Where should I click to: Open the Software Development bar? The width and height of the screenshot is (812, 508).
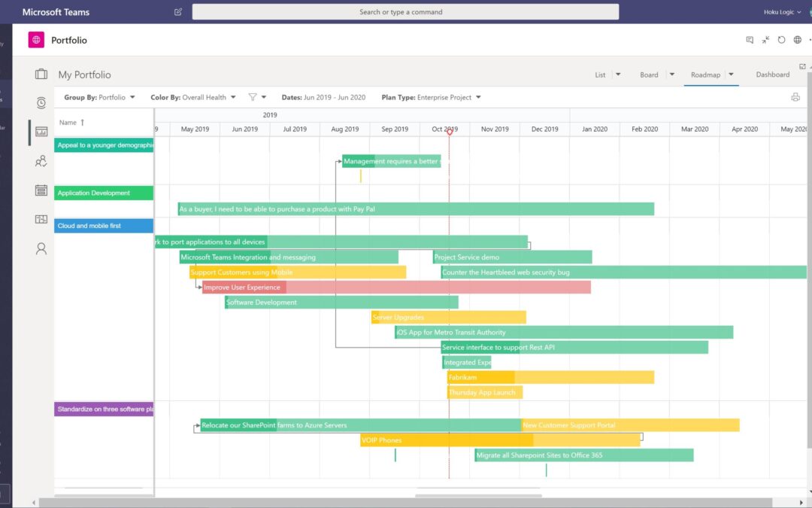[341, 302]
